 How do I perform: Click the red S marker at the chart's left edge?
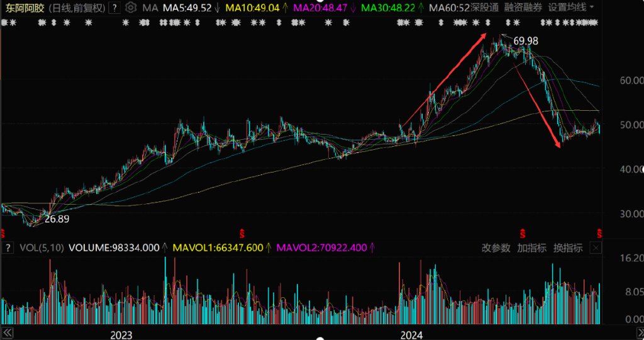point(2,234)
